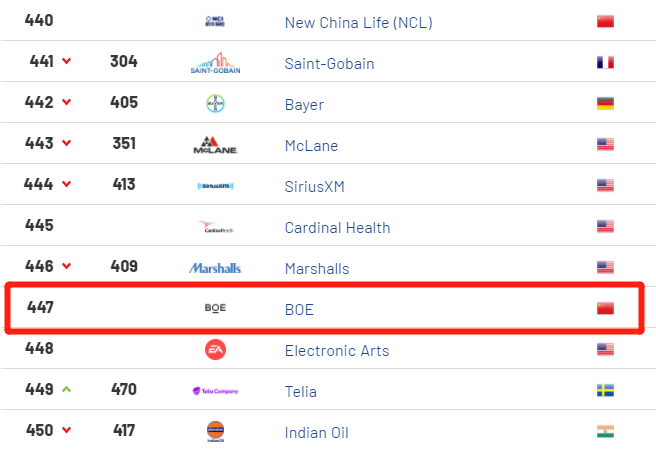Click the red Electronic Arts logo
This screenshot has width=656, height=455.
215,350
